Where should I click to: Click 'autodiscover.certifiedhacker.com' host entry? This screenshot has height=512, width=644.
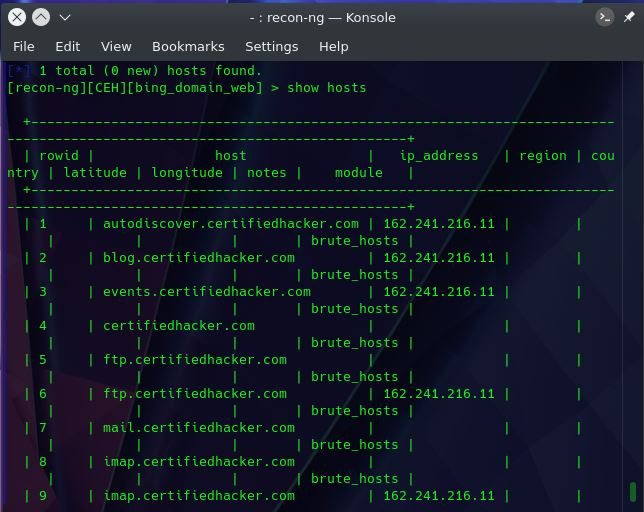(231, 223)
